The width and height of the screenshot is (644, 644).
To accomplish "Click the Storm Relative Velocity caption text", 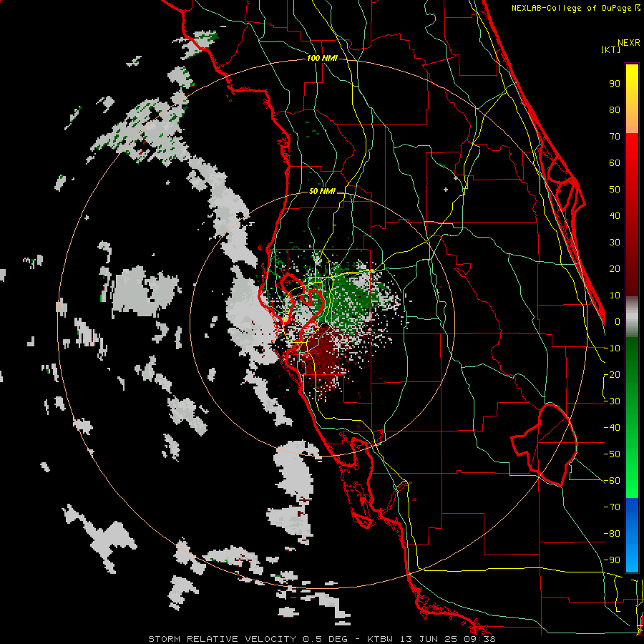I will coord(321,639).
